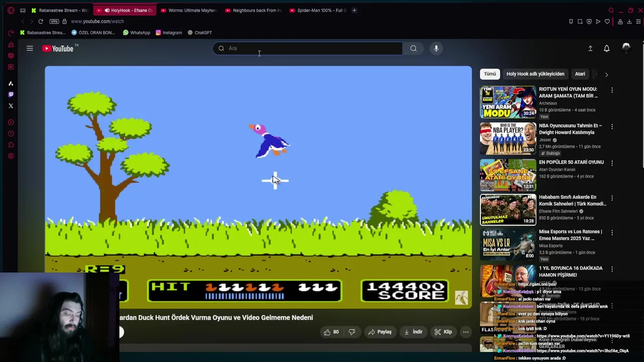Open the Flow send arrow icon
This screenshot has width=644, height=362.
coord(598,21)
